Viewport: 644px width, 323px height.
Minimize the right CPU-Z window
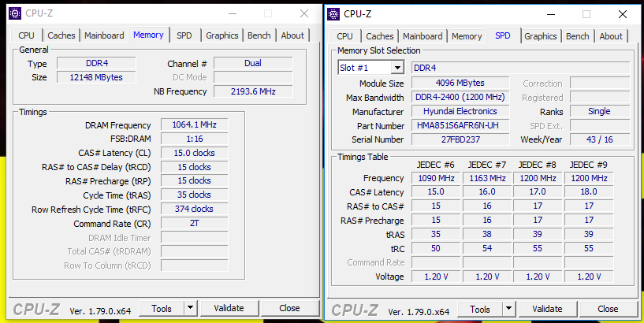(x=552, y=14)
